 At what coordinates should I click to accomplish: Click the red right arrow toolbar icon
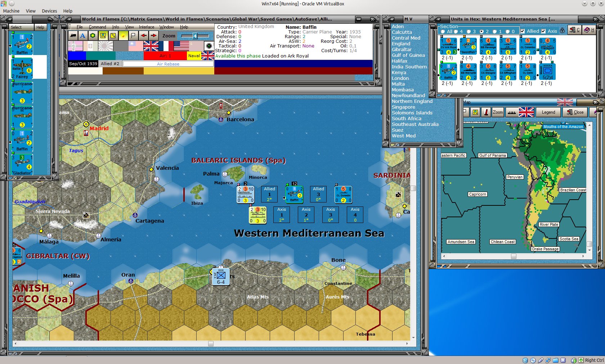pos(154,36)
